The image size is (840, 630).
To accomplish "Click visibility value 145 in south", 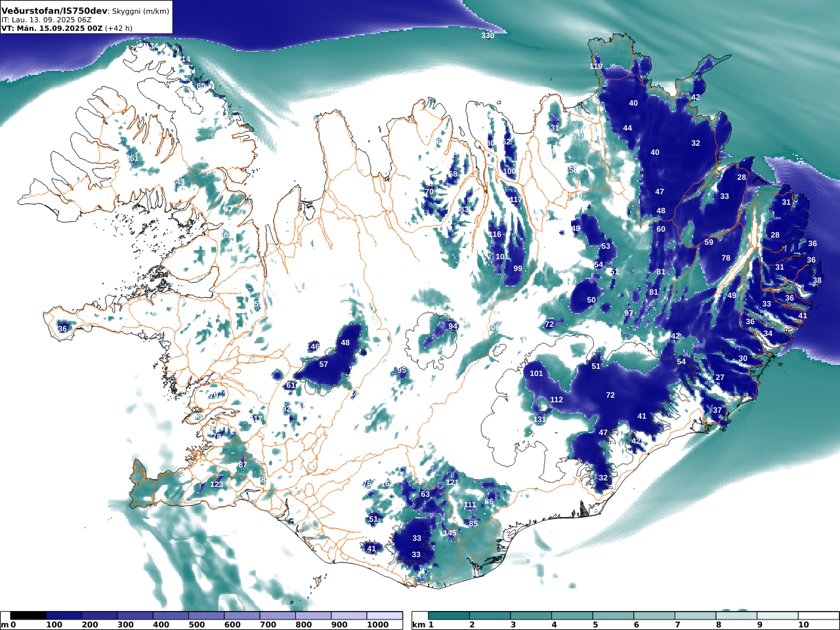I will point(450,533).
